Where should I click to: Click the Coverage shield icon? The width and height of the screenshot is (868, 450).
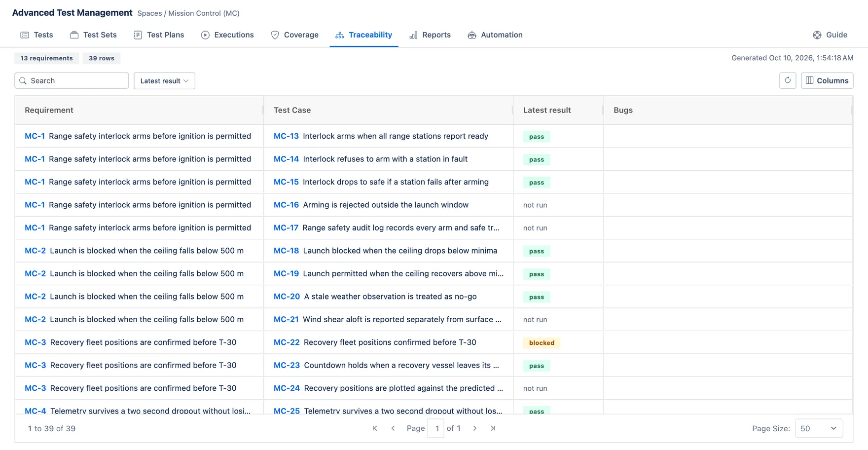275,35
